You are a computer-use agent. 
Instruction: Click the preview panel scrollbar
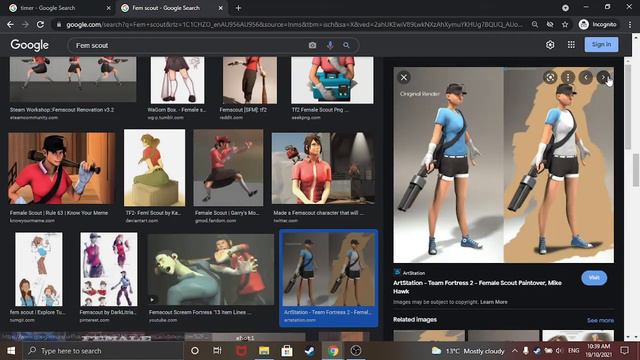pos(627,106)
